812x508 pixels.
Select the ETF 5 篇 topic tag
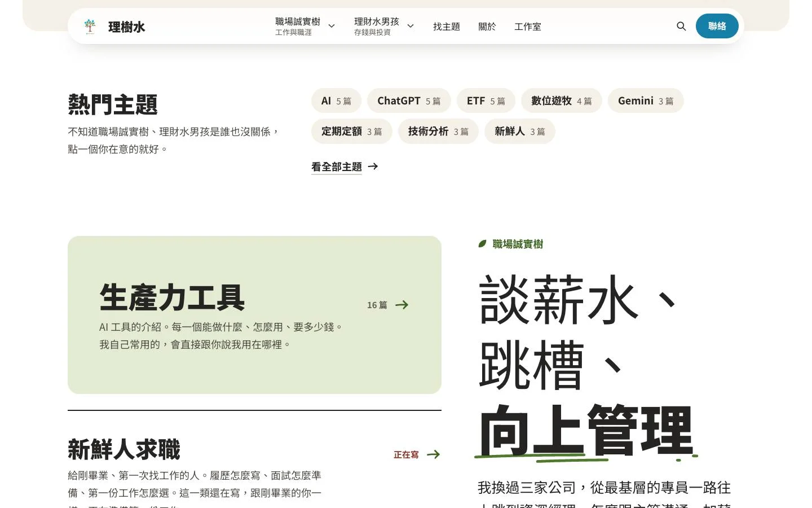pos(486,100)
